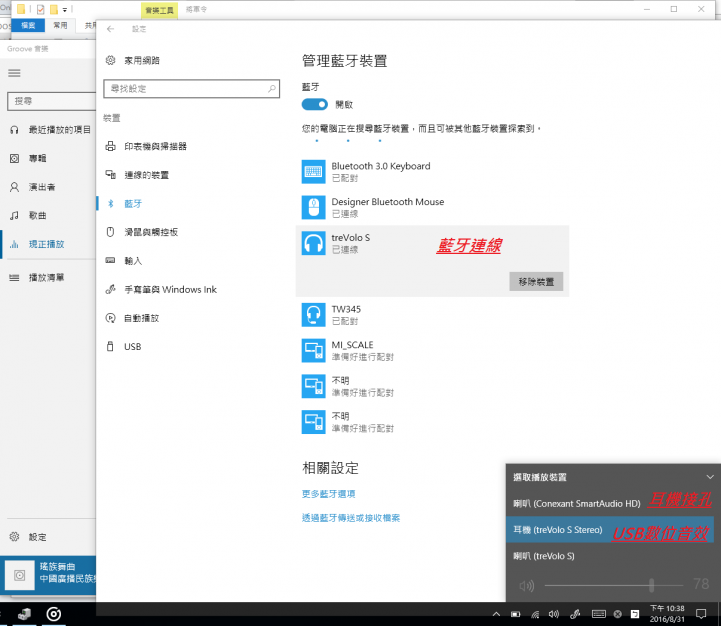Open the touch keyboard tray icon

coord(599,614)
